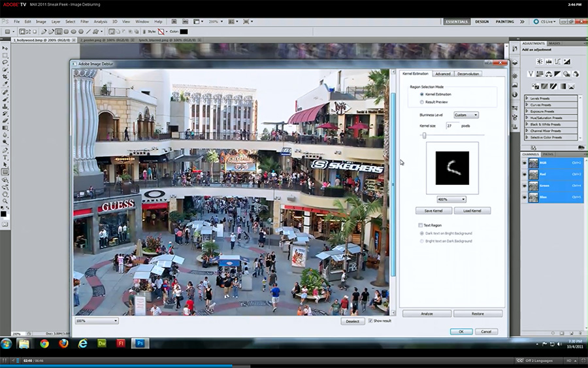Open the Blurriness Level Custom dropdown
Screen dimensions: 588x368
pyautogui.click(x=466, y=115)
